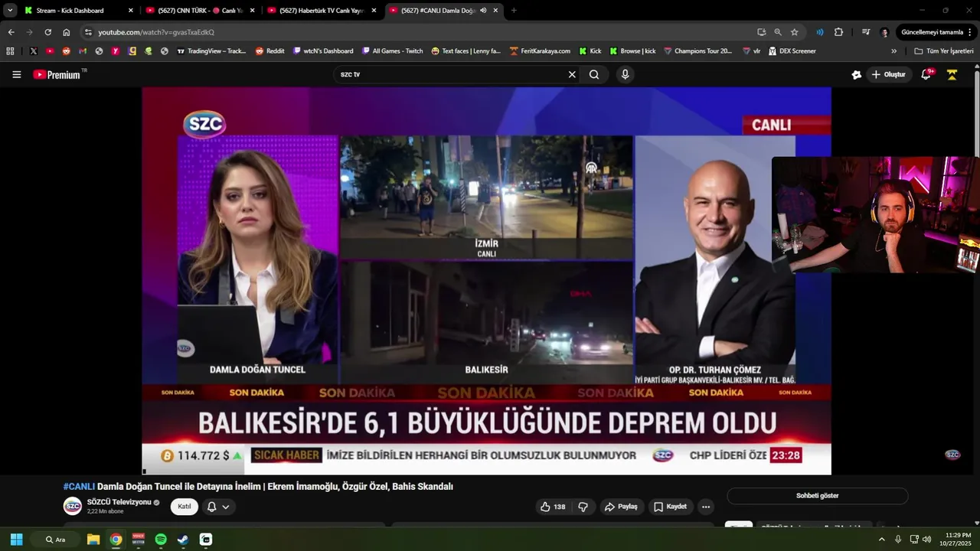Screen dimensions: 980x551
Task: Open the Tüm Yer İşaretleri folder
Action: [944, 51]
